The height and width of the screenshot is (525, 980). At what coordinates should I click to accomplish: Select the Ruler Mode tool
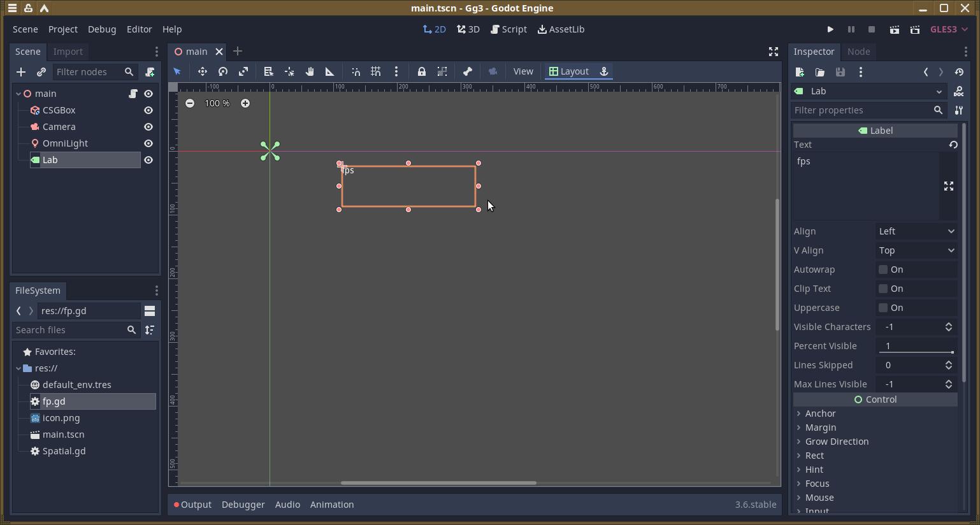pos(330,71)
